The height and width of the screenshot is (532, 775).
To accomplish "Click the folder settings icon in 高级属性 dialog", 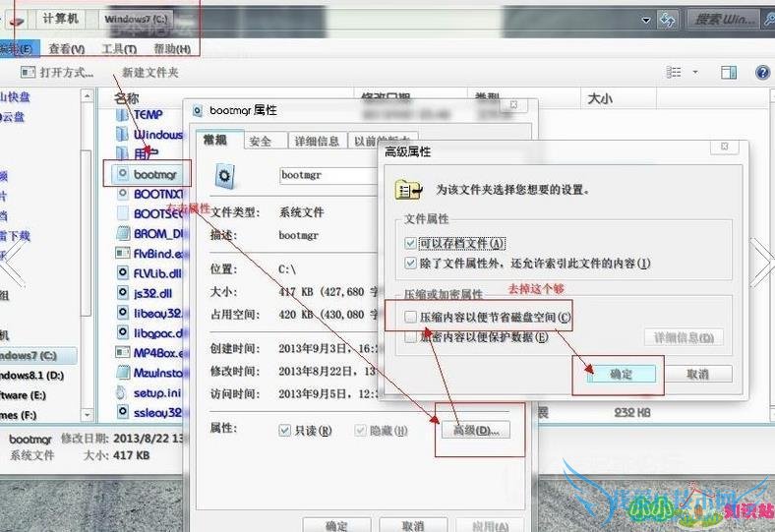I will 409,190.
